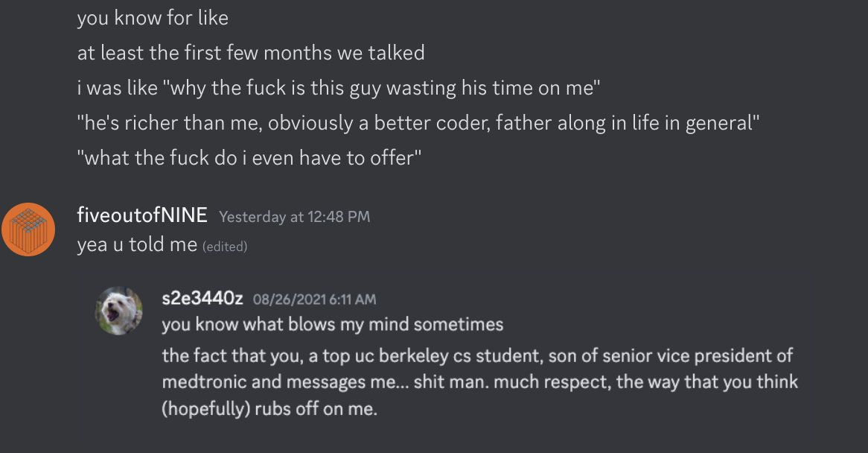This screenshot has height=453, width=868.
Task: Click the 08/26/2021 6:11 AM timestamp
Action: coord(314,300)
